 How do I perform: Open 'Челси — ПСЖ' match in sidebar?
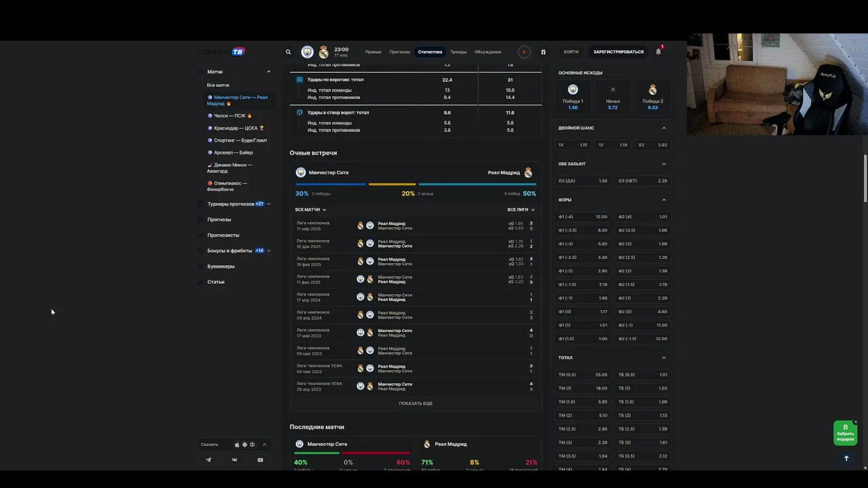[x=230, y=116]
